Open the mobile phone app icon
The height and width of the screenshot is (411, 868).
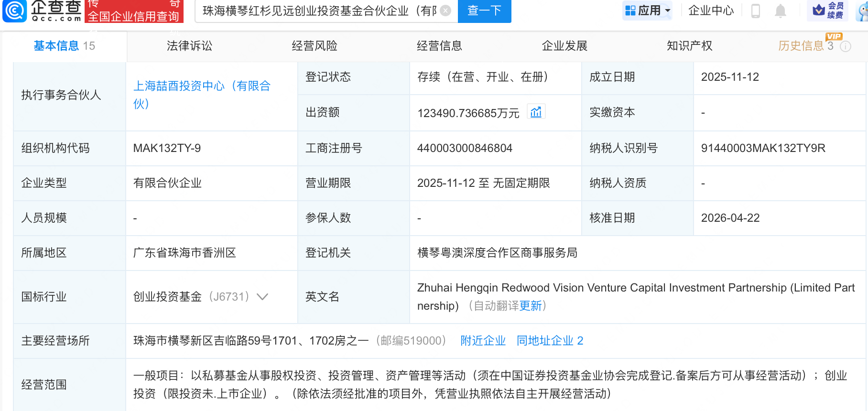[755, 11]
